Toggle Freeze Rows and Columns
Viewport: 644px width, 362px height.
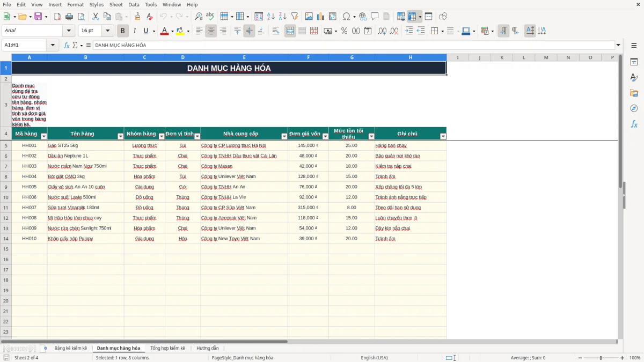(412, 17)
